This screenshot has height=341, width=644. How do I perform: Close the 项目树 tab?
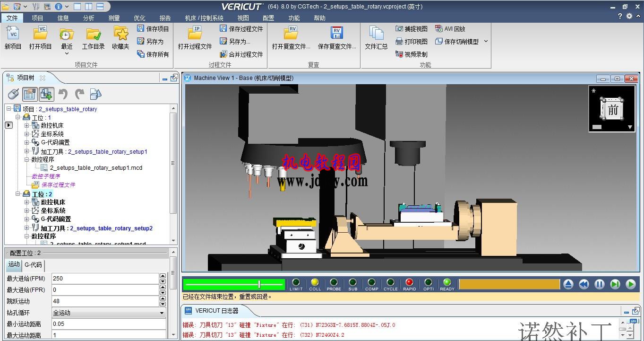(x=43, y=78)
